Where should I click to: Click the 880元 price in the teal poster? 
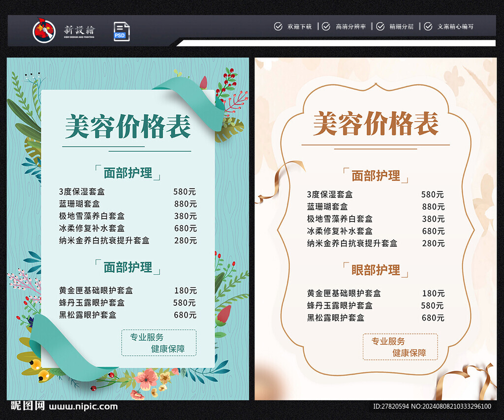pos(186,204)
